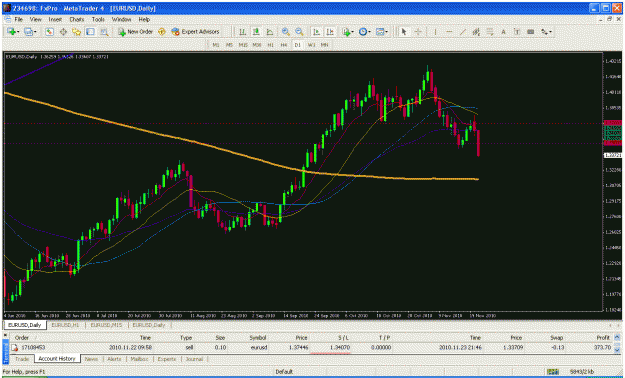Select the Line Chart type icon

(270, 32)
